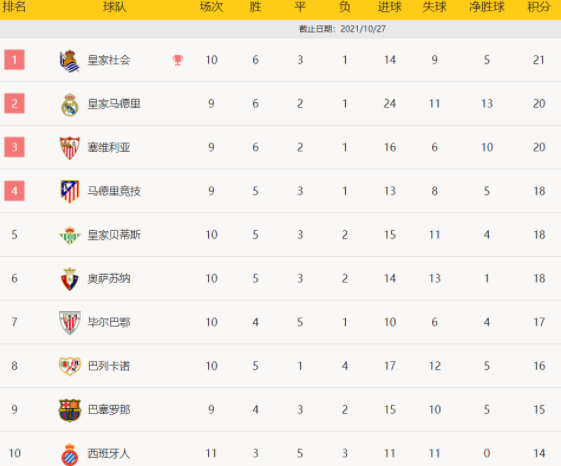Click the Espanyol club crest
This screenshot has width=561, height=466.
pyautogui.click(x=69, y=454)
